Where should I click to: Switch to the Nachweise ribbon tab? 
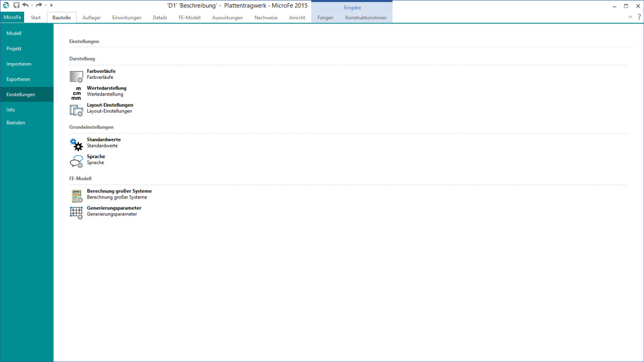(266, 17)
